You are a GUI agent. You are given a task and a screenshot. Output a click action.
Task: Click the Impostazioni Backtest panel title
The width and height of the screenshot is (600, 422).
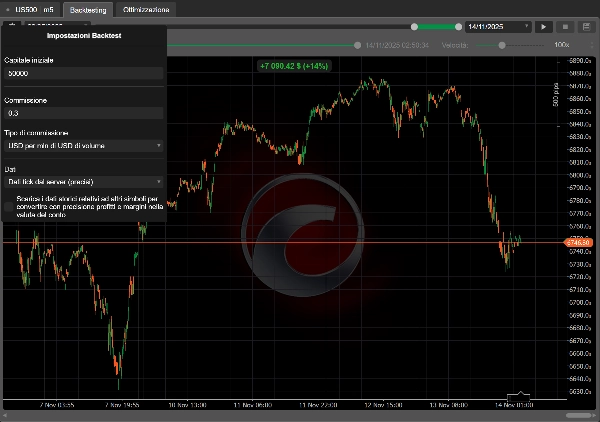(84, 36)
